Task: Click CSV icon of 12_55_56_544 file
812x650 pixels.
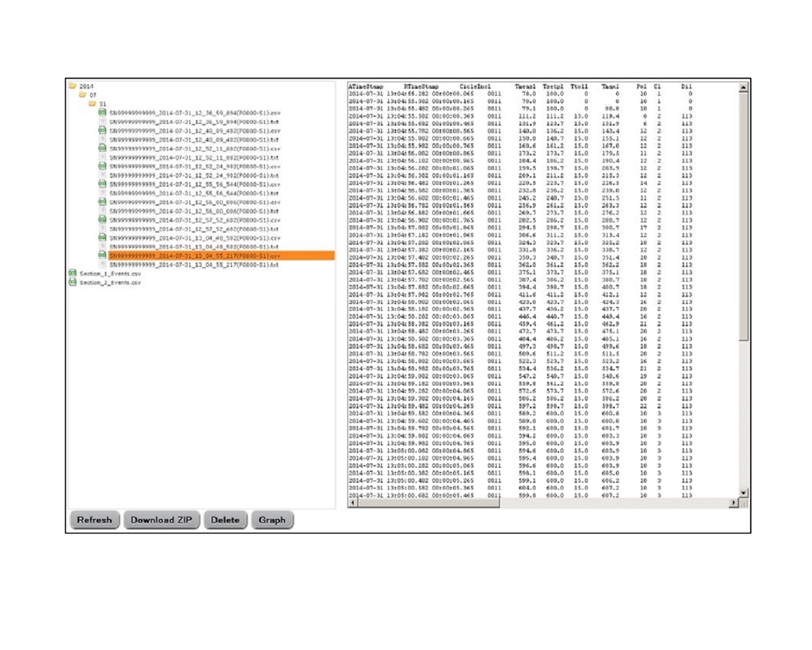Action: [102, 183]
